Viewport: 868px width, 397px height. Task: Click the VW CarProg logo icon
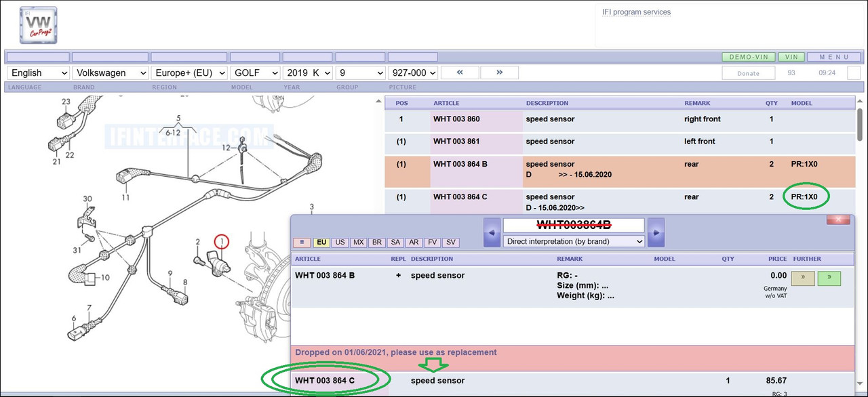pos(38,25)
